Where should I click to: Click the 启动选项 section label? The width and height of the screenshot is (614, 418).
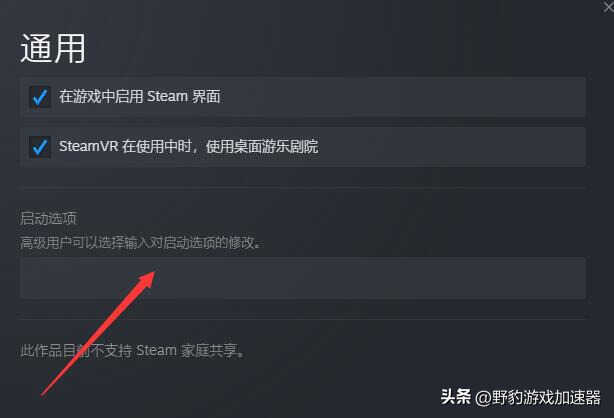point(48,219)
